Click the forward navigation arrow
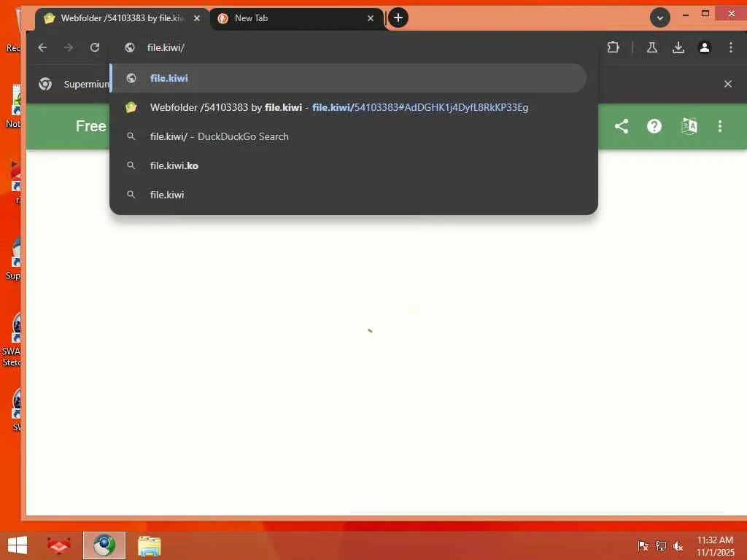The image size is (747, 560). (69, 47)
